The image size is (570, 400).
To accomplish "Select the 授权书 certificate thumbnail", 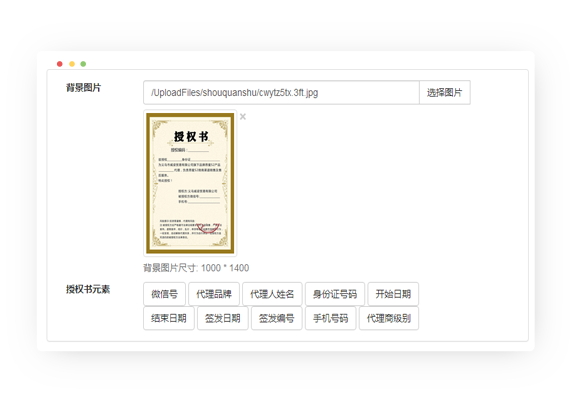I will click(x=190, y=183).
